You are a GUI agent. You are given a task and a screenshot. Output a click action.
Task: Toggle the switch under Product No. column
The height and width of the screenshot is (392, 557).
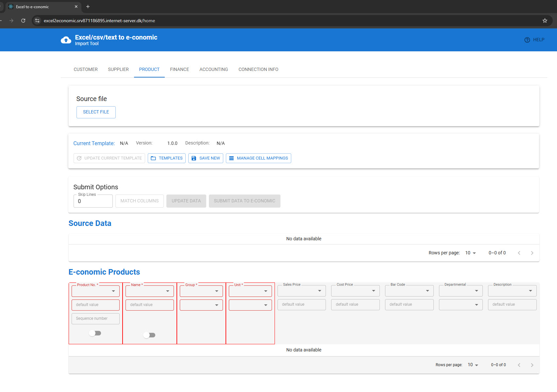[x=95, y=333]
